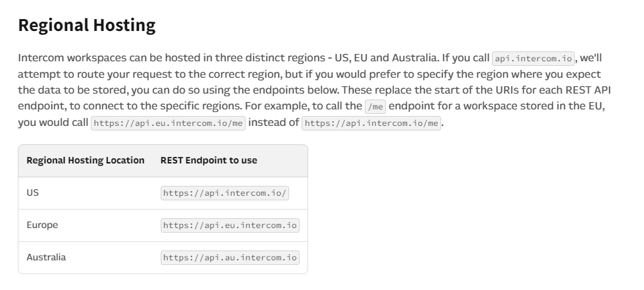
Task: Click the US row label
Action: (32, 193)
